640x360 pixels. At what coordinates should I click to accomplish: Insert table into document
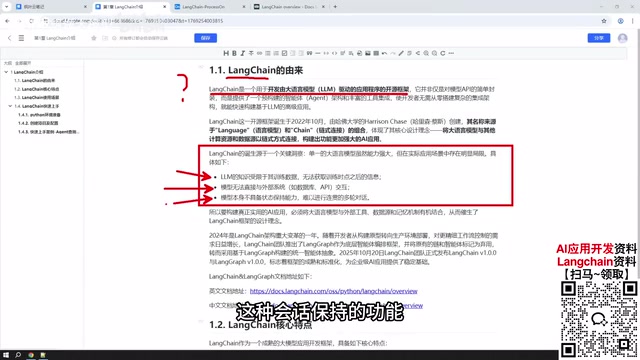[x=376, y=53]
